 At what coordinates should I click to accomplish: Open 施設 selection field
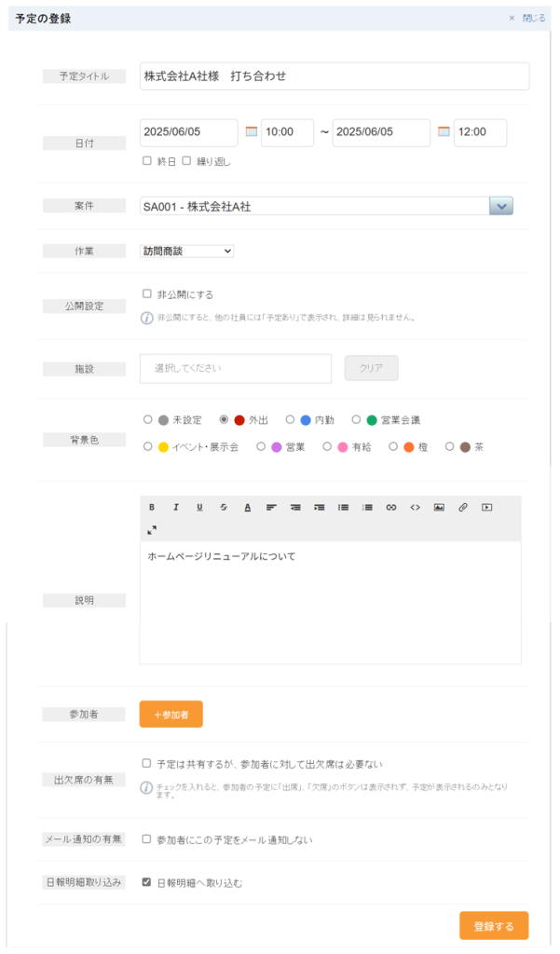click(236, 368)
